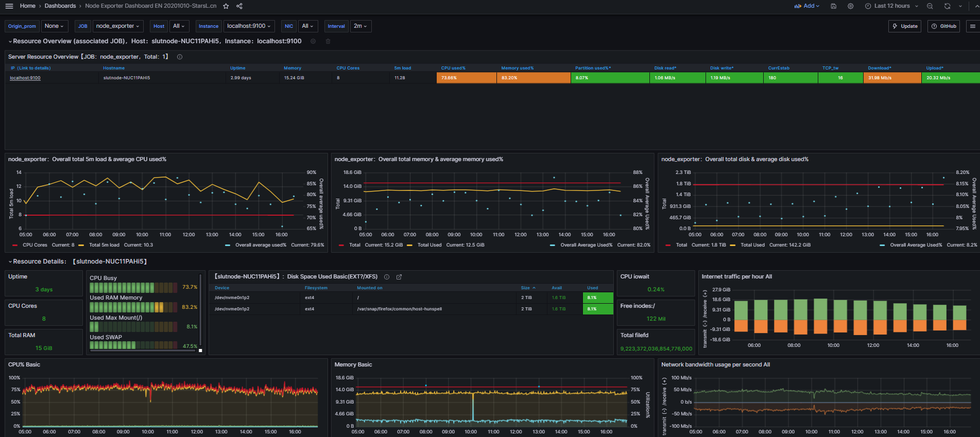Open the Last 12 hours time picker
The image size is (980, 437).
[891, 6]
